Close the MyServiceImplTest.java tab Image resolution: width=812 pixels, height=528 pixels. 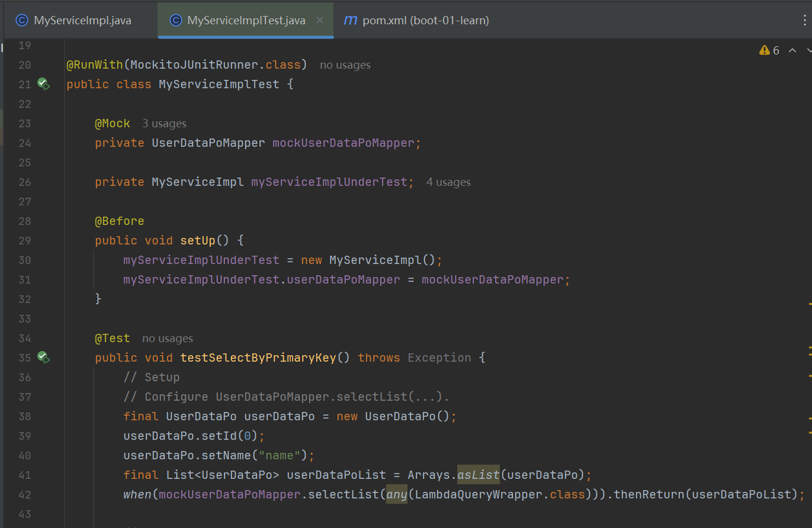pos(320,20)
